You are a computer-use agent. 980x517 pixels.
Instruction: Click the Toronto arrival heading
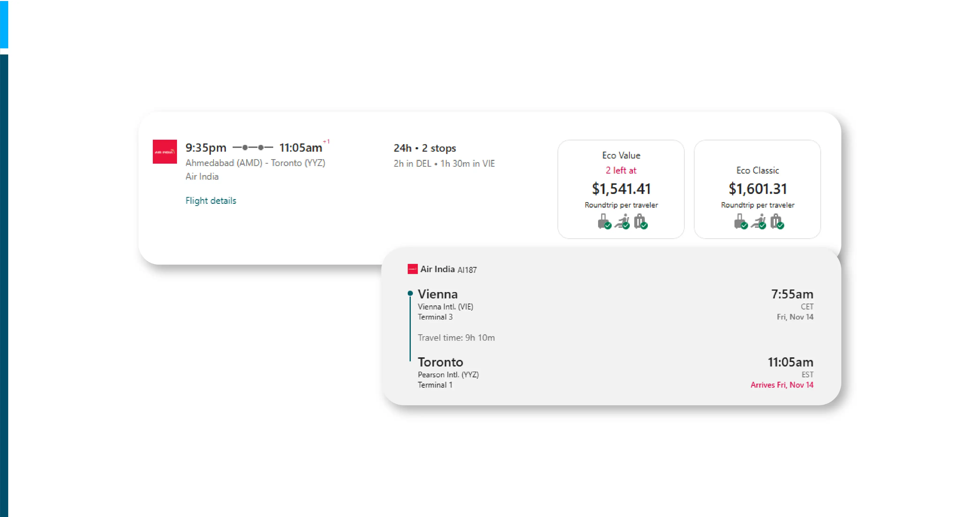pos(440,362)
